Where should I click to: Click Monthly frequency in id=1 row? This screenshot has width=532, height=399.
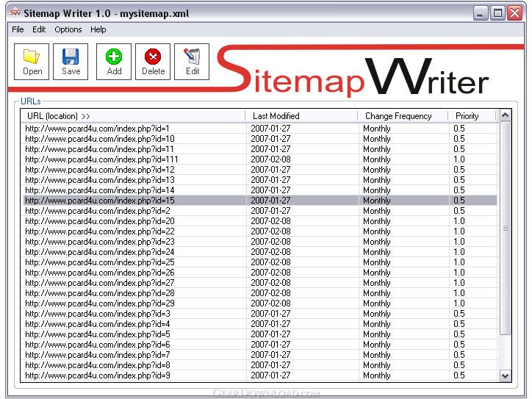click(x=377, y=129)
